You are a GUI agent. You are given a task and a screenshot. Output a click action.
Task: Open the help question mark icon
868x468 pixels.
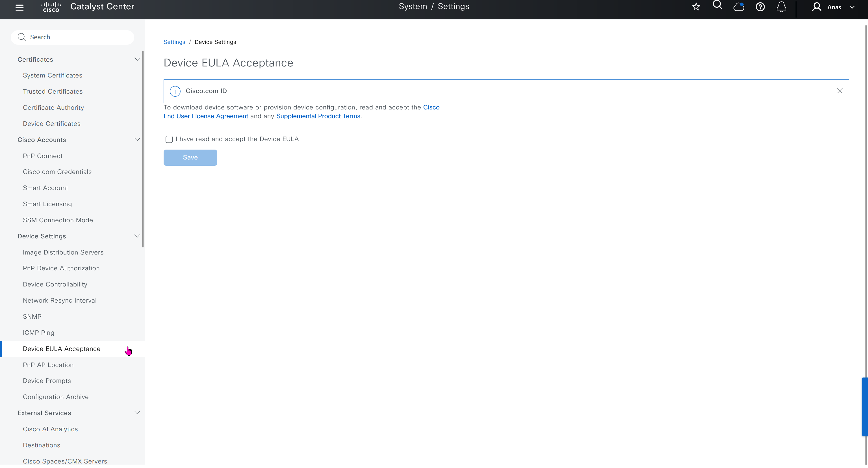pyautogui.click(x=760, y=7)
